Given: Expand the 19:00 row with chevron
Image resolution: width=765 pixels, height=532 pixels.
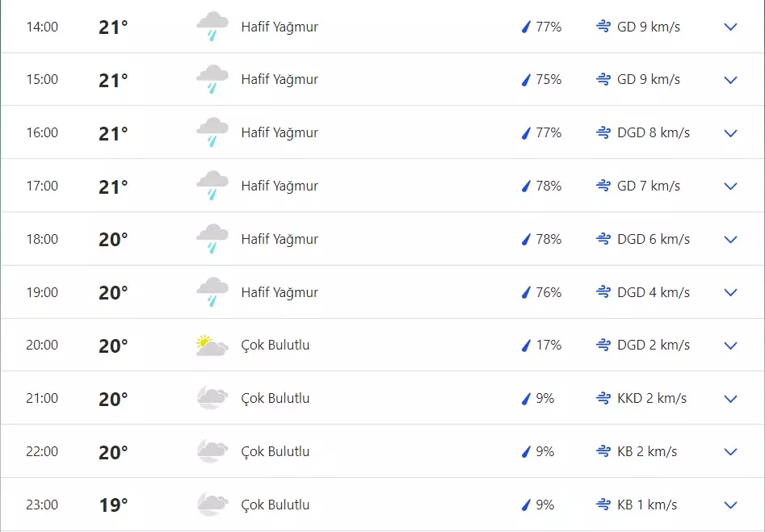Looking at the screenshot, I should click(731, 292).
